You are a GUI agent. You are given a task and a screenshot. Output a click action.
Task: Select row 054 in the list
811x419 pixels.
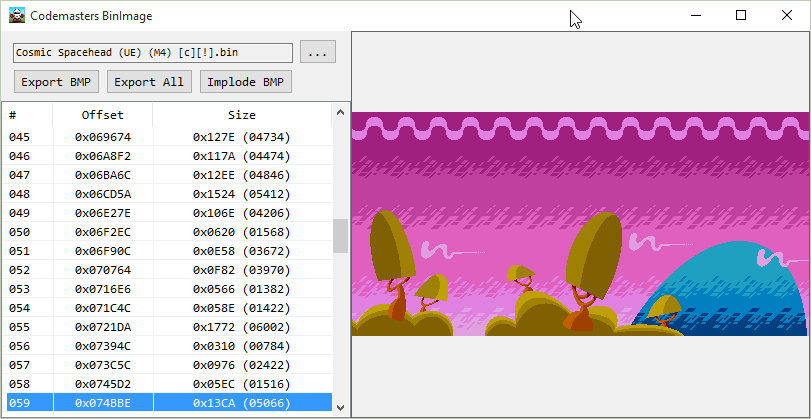167,308
